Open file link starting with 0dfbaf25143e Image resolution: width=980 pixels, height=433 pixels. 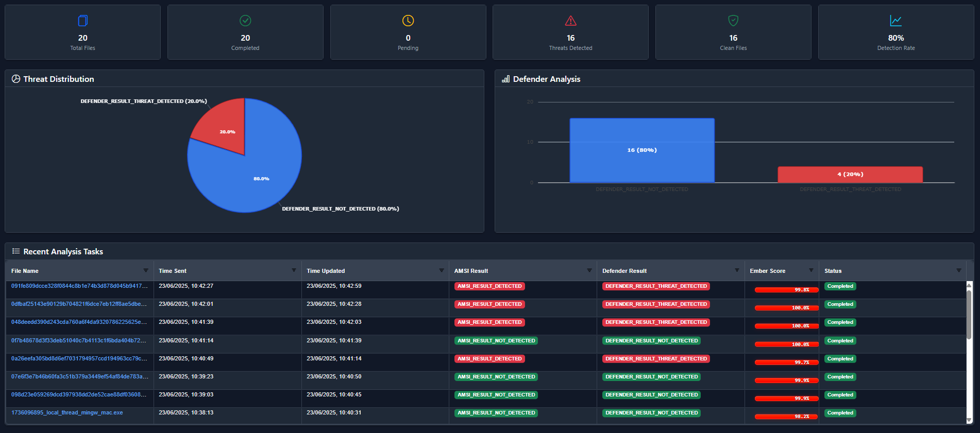79,304
